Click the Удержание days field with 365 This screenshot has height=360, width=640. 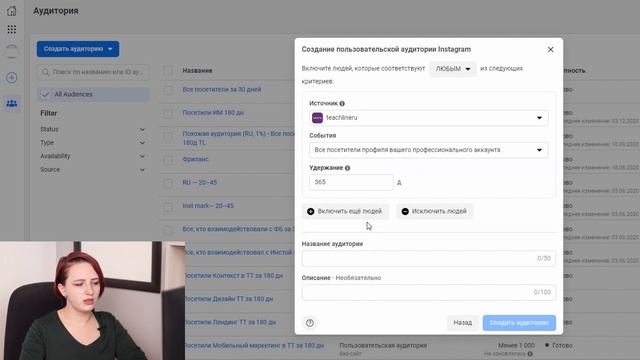pyautogui.click(x=351, y=182)
